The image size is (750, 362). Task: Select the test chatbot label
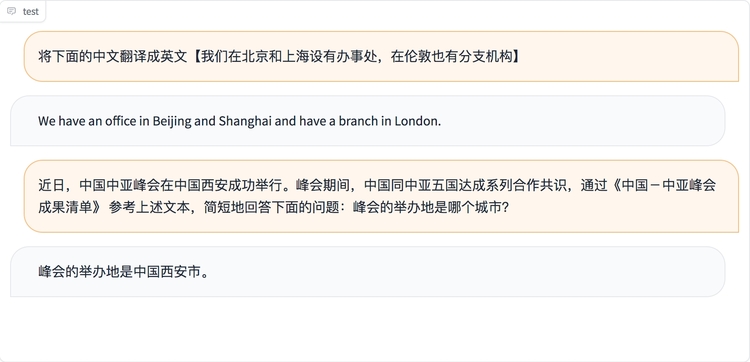tap(31, 11)
